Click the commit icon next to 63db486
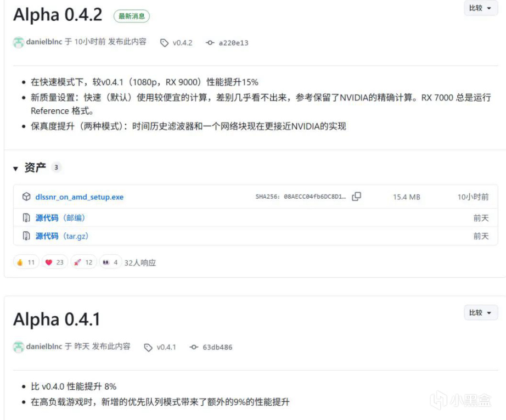The image size is (506, 420). pyautogui.click(x=194, y=348)
